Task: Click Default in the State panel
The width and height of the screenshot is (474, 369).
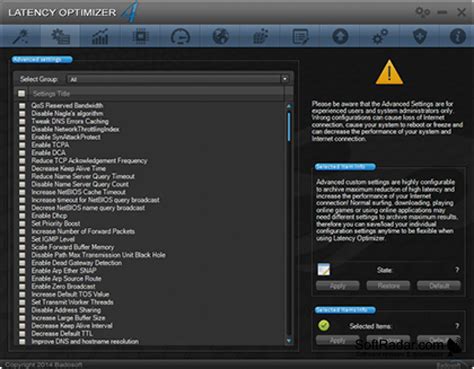Action: point(439,286)
